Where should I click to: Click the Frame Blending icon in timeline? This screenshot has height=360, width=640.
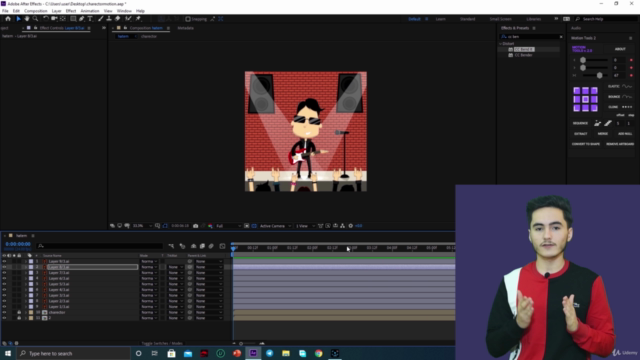click(202, 246)
